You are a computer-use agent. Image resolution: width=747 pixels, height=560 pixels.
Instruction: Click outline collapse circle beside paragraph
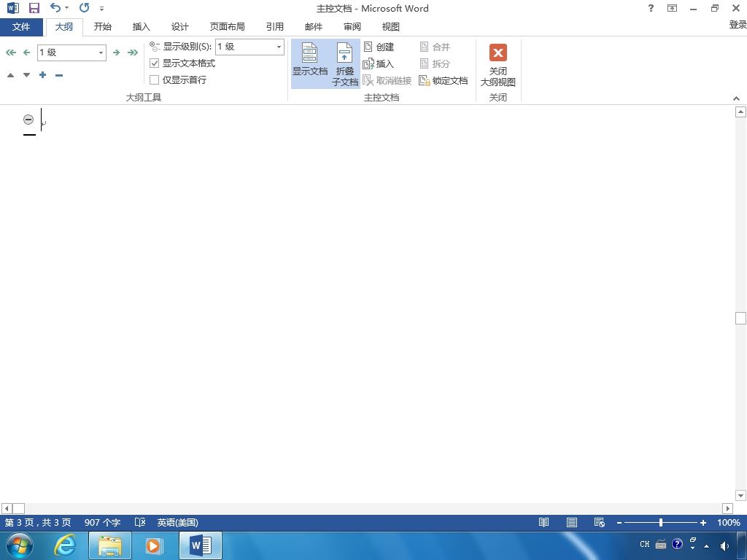pyautogui.click(x=28, y=120)
